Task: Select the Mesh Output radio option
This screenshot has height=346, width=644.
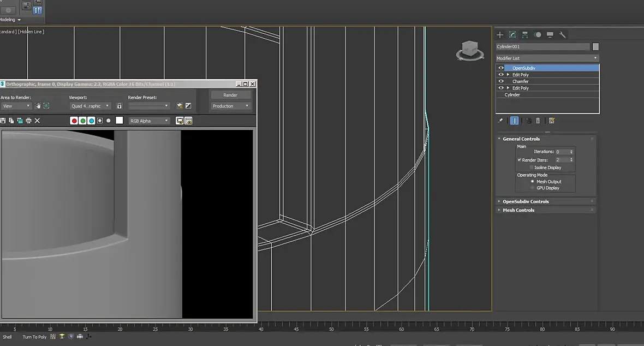Action: pyautogui.click(x=532, y=182)
